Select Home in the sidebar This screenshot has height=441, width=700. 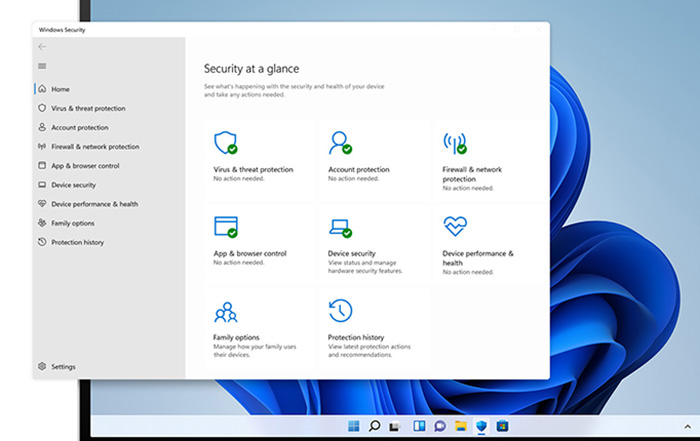(x=60, y=89)
